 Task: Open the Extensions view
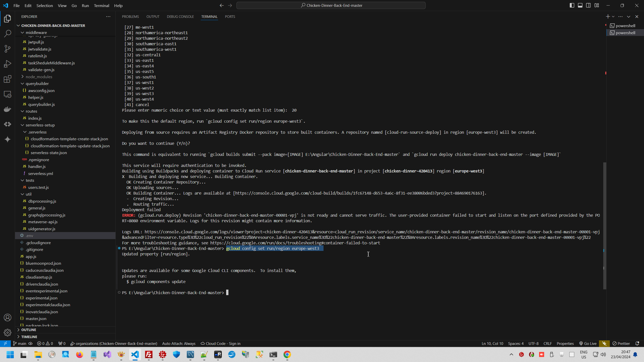pyautogui.click(x=8, y=79)
